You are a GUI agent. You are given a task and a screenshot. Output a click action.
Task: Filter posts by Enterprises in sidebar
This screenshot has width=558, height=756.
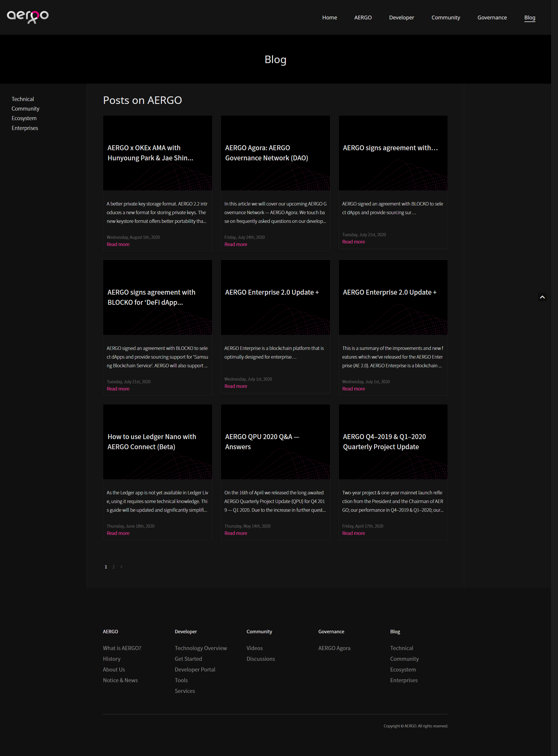pos(25,128)
